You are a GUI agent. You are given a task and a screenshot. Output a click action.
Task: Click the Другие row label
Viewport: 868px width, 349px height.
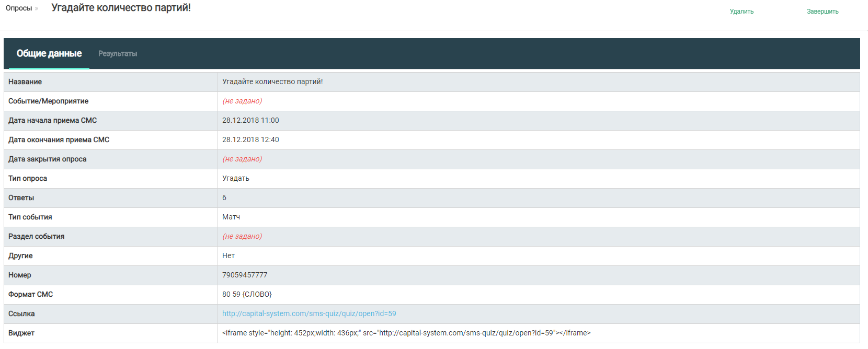pyautogui.click(x=20, y=255)
